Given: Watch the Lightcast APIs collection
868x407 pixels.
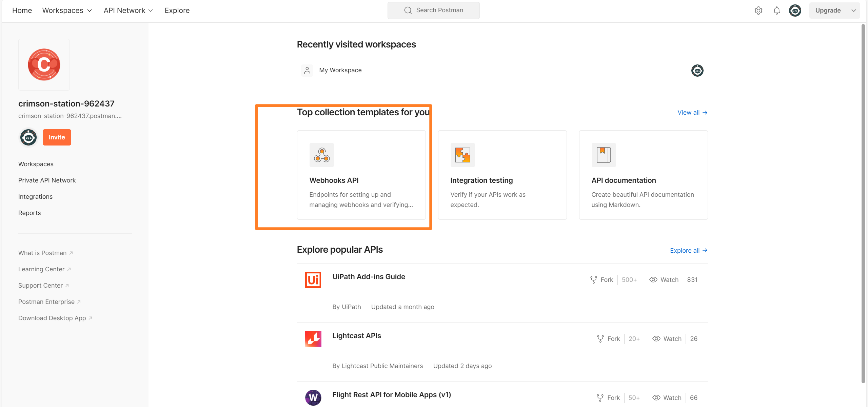Looking at the screenshot, I should [x=667, y=339].
